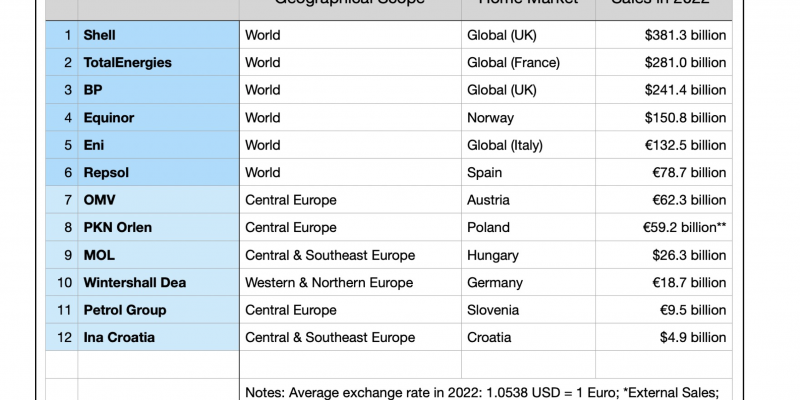
Task: Select the Shell company name cell
Action: click(x=158, y=35)
